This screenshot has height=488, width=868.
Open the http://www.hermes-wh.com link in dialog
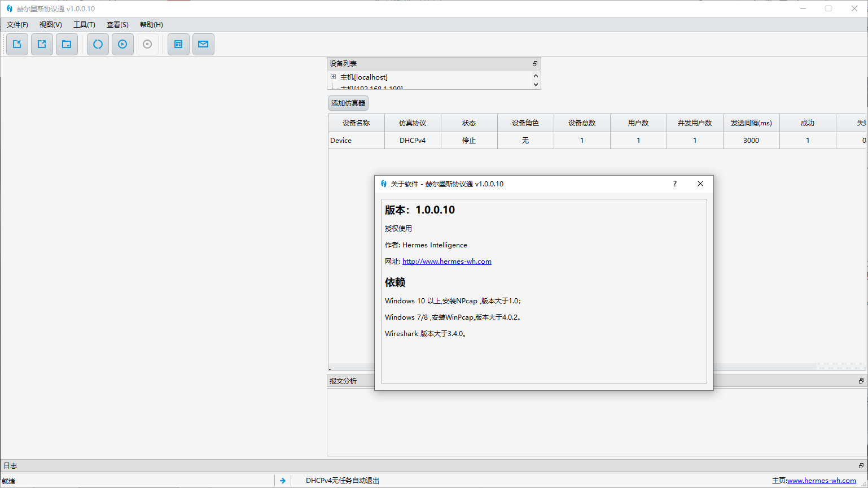coord(447,262)
